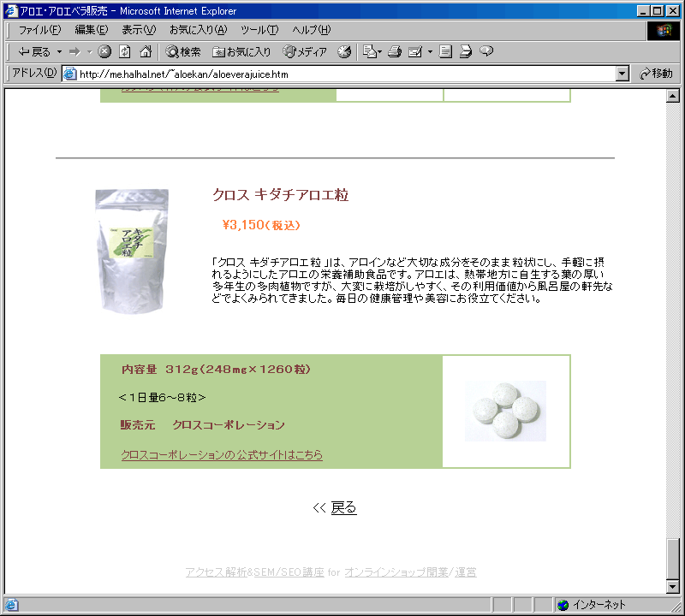The height and width of the screenshot is (616, 685).
Task: Click the 戻る link below the product box
Action: pyautogui.click(x=344, y=507)
